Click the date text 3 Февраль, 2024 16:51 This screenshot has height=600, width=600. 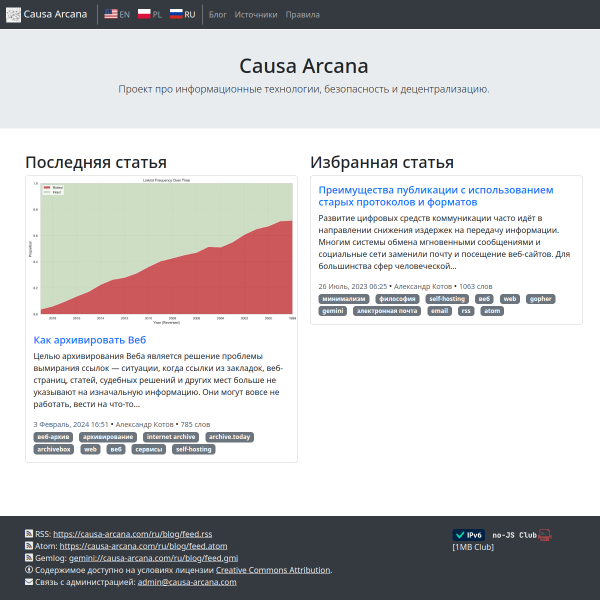click(71, 424)
